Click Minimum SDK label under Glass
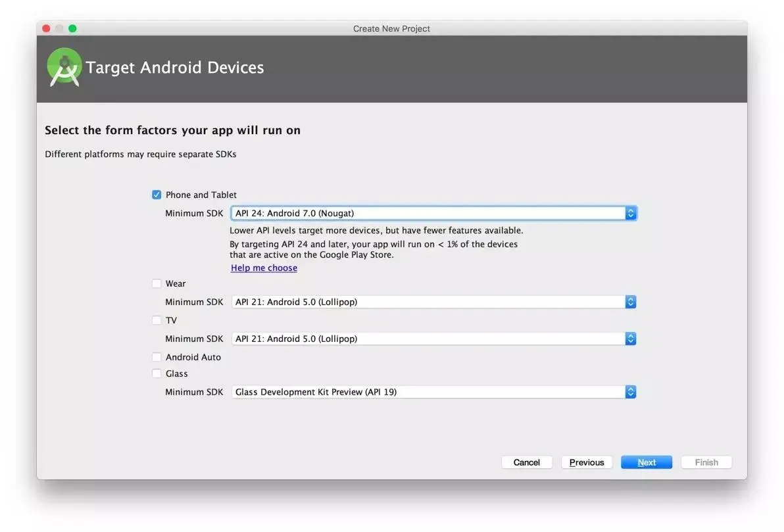 [x=194, y=392]
